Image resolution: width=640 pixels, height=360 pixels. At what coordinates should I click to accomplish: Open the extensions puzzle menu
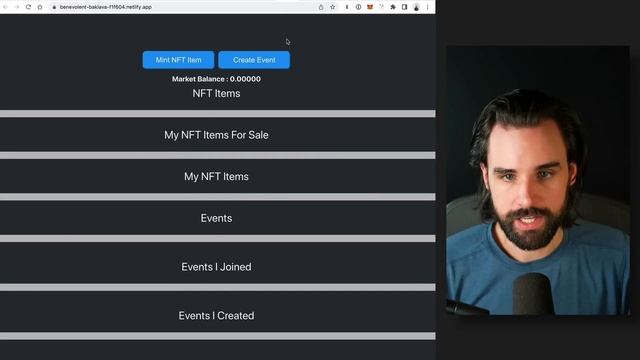point(393,7)
